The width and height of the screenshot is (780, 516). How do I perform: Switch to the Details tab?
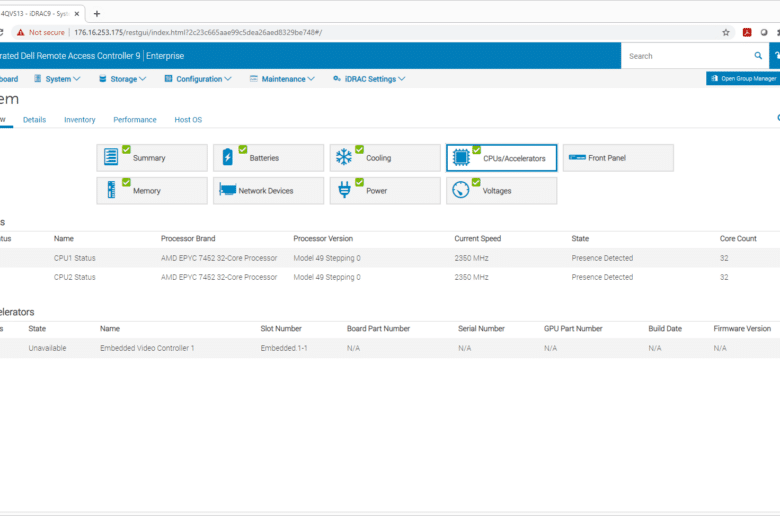point(34,119)
